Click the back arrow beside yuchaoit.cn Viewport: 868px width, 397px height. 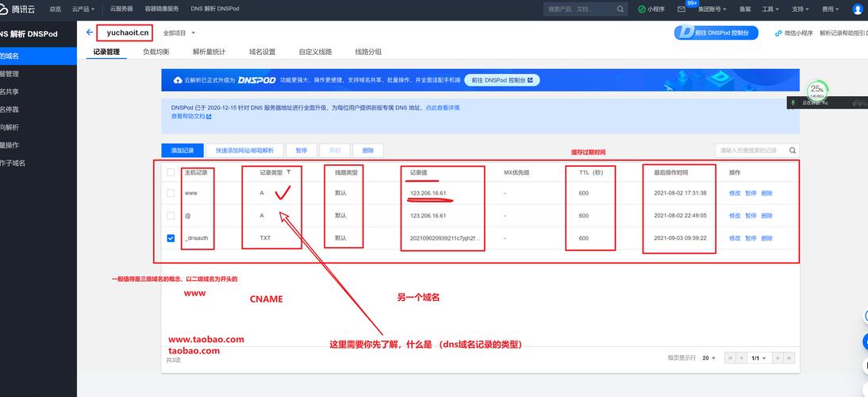(x=89, y=33)
